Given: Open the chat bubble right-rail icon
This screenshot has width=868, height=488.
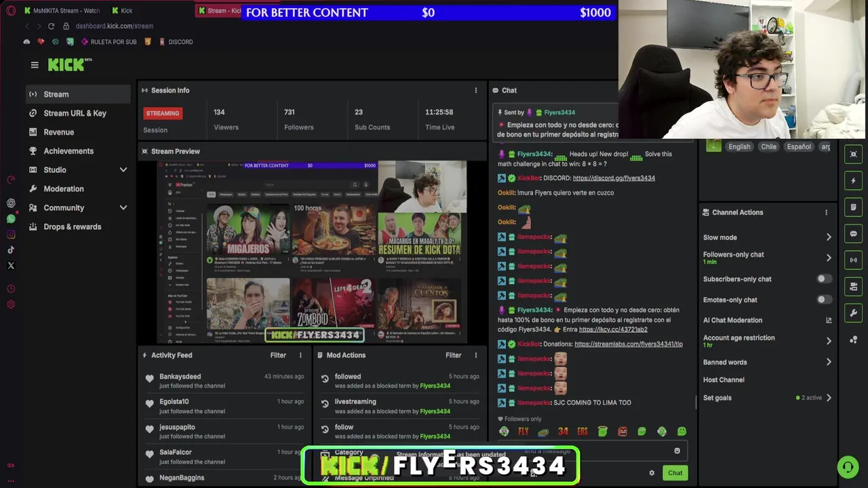Looking at the screenshot, I should 853,233.
